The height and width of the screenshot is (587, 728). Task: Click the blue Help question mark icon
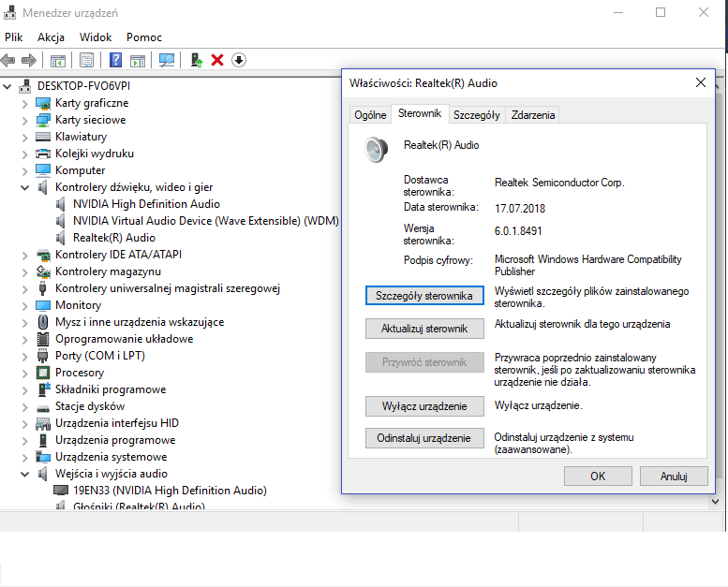click(115, 60)
